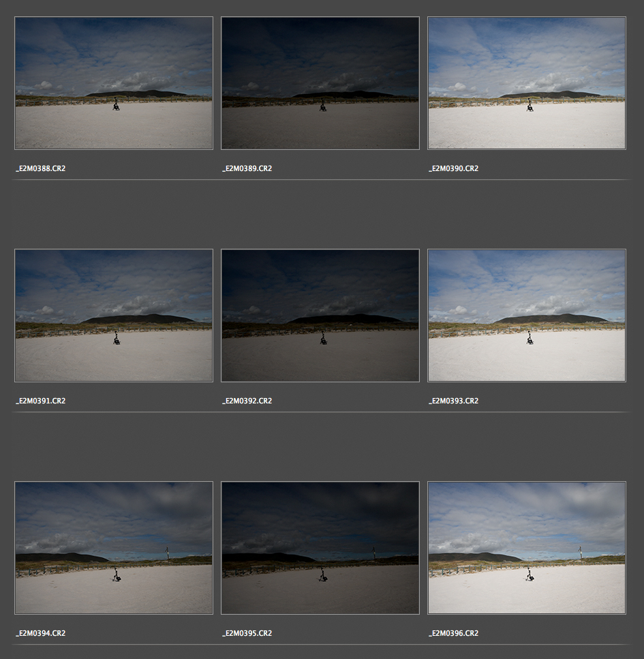Choose the underexposed _E2M0392.CR2 thumbnail
This screenshot has width=644, height=659.
tap(320, 316)
